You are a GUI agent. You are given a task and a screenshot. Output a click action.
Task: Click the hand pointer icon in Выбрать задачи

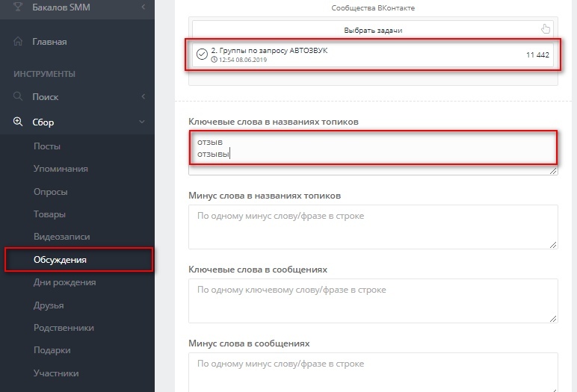[546, 29]
